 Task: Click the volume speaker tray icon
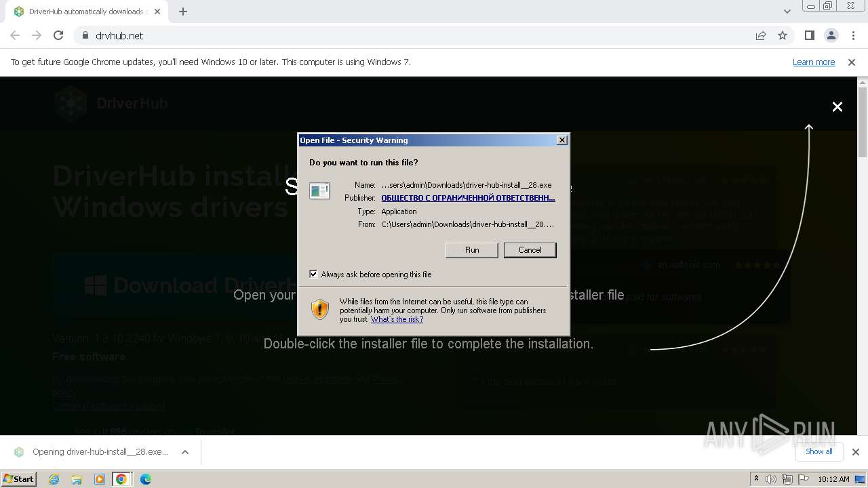[771, 479]
